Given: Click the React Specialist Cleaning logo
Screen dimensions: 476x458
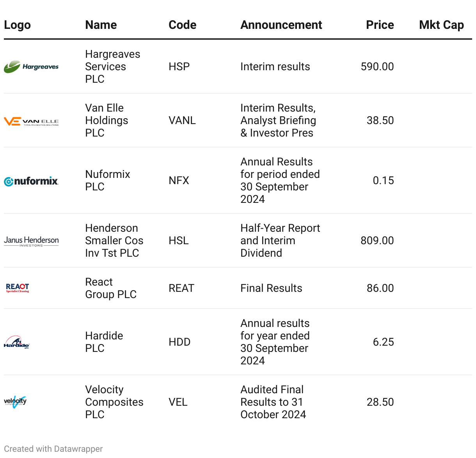Looking at the screenshot, I should click(18, 288).
